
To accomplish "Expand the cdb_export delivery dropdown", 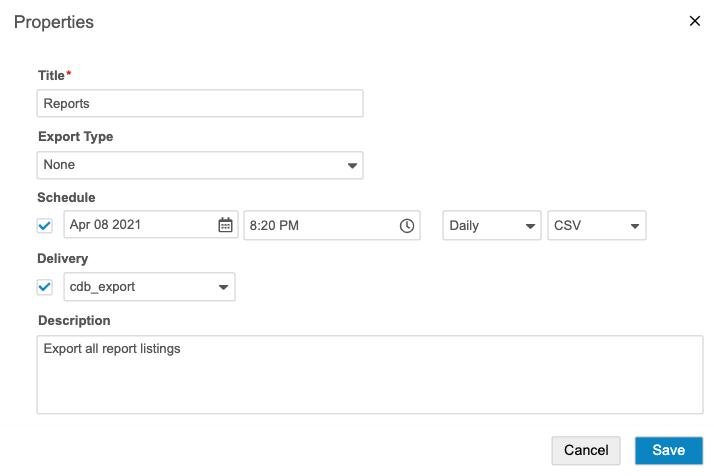I will pyautogui.click(x=149, y=287).
